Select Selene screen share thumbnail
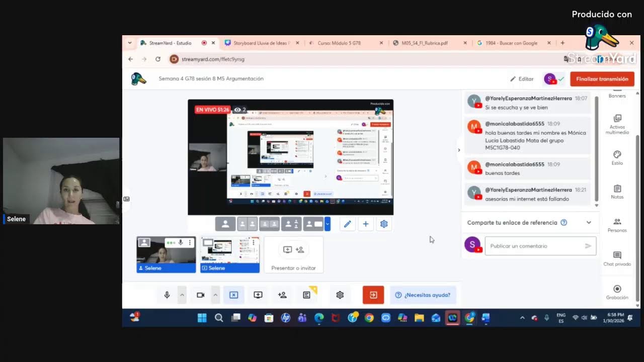Image resolution: width=644 pixels, height=362 pixels. coord(230,255)
